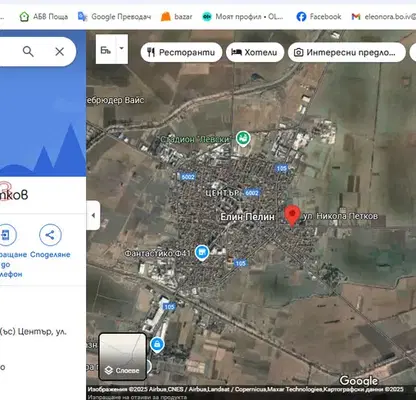Filter by Ресторанти
The image size is (416, 400).
pyautogui.click(x=181, y=52)
